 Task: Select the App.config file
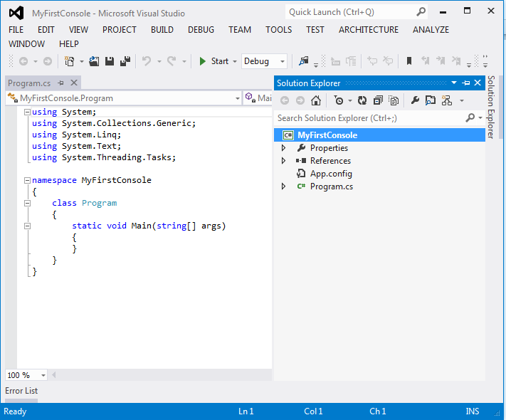[331, 174]
